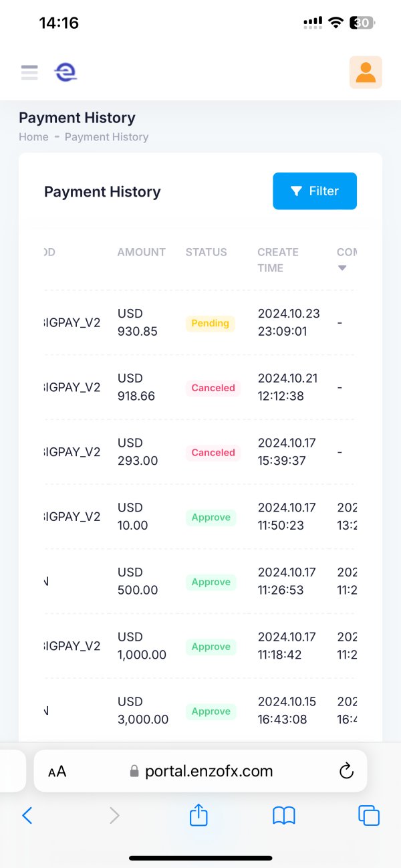Tap the portal.enzofx.com address field
Screen dimensions: 401x868
pos(209,771)
